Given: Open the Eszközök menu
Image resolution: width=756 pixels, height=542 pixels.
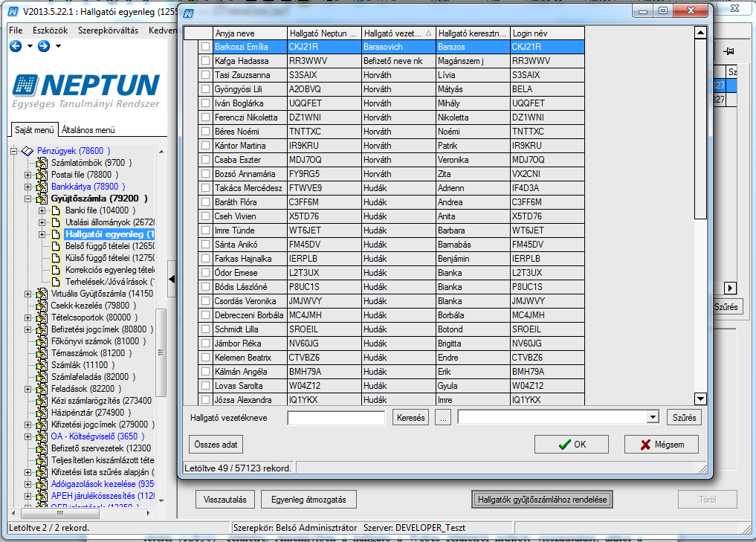Looking at the screenshot, I should pyautogui.click(x=50, y=30).
